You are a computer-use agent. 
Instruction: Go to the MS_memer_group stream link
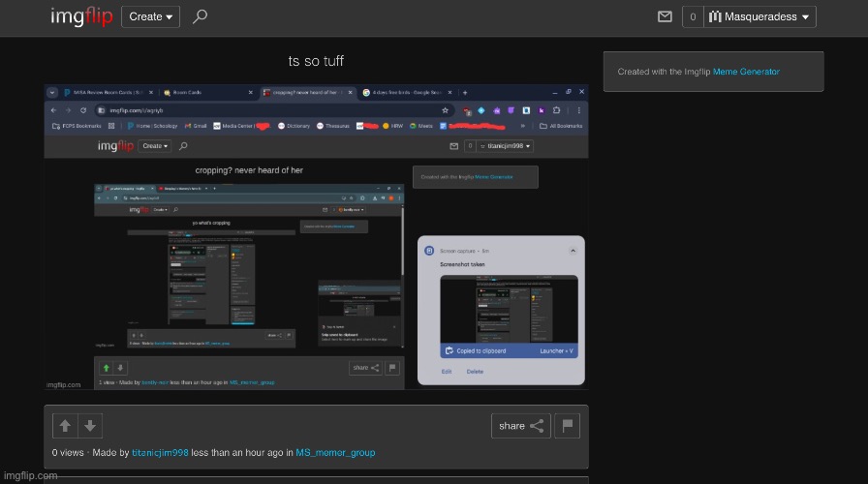[335, 453]
